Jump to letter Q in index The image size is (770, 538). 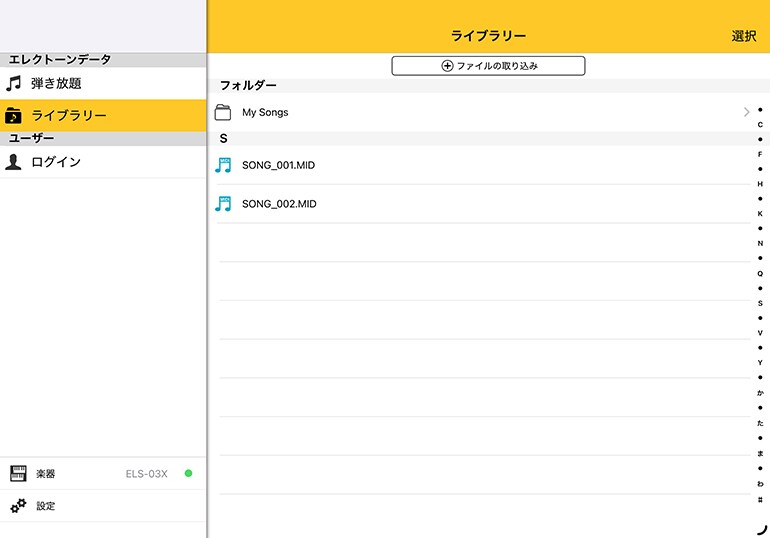coord(760,273)
